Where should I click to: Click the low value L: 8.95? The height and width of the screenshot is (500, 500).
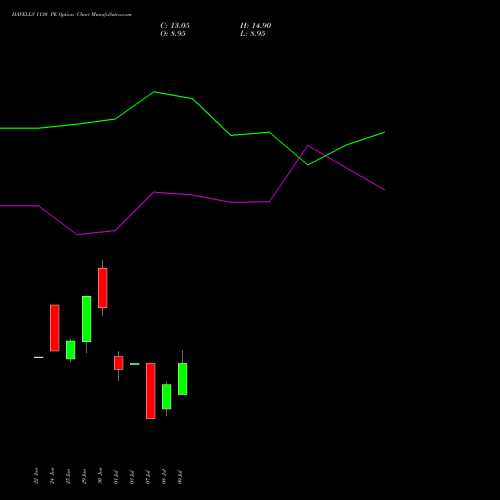252,34
